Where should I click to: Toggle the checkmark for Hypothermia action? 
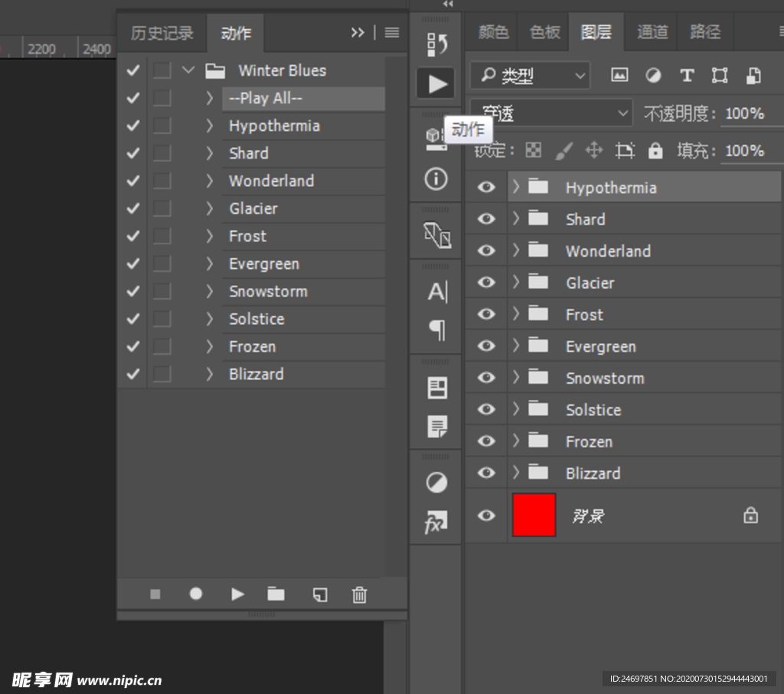point(133,126)
